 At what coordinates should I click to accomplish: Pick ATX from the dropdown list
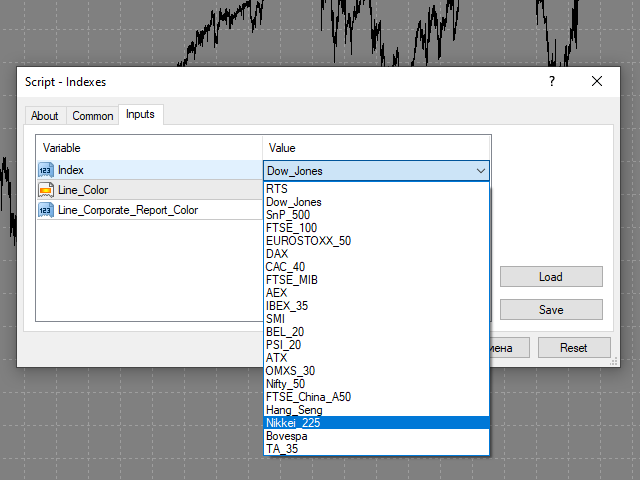376,358
